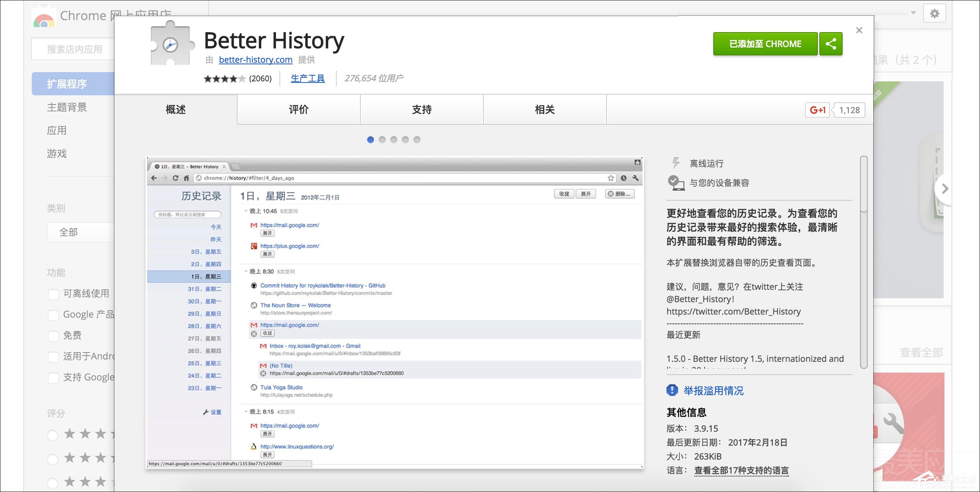Viewport: 980px width, 492px height.
Task: Click the 已添加至 CHROME button
Action: pos(765,44)
